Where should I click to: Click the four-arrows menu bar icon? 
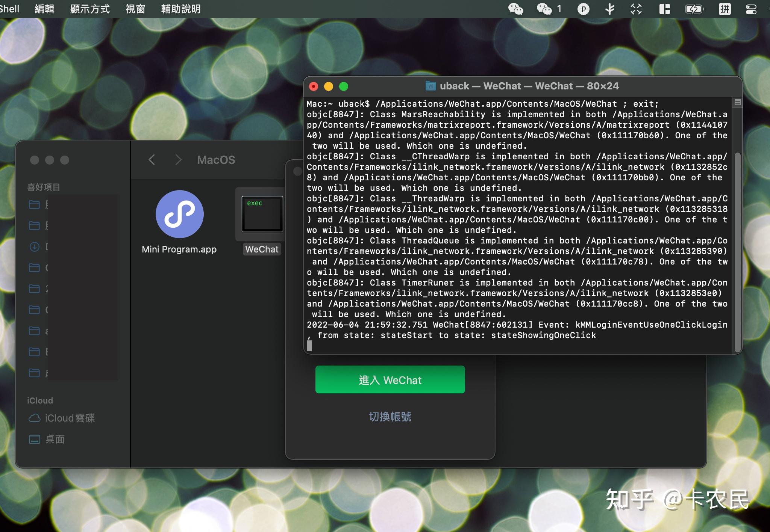click(636, 9)
